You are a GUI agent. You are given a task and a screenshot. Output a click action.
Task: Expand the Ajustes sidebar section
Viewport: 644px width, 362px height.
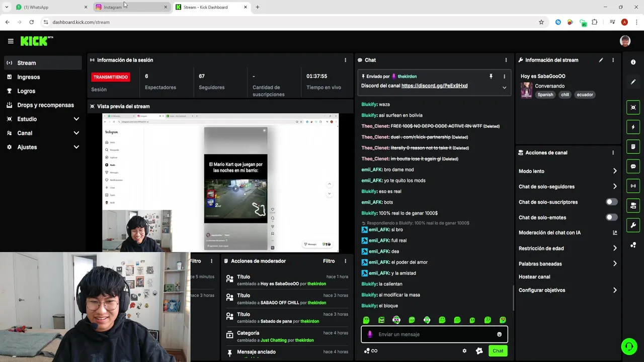tap(43, 147)
